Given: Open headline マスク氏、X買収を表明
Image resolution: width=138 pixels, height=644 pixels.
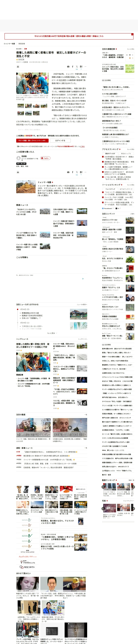Looking at the screenshot, I should (64, 403).
